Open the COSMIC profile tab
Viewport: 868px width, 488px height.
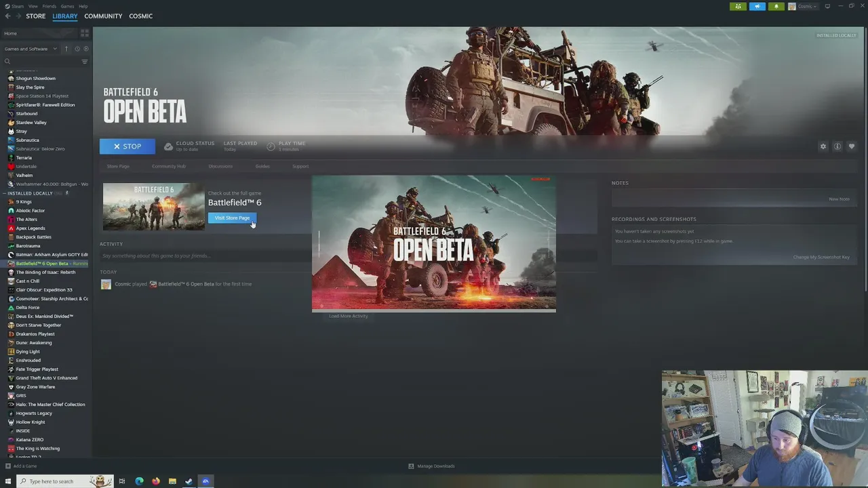[x=141, y=16]
